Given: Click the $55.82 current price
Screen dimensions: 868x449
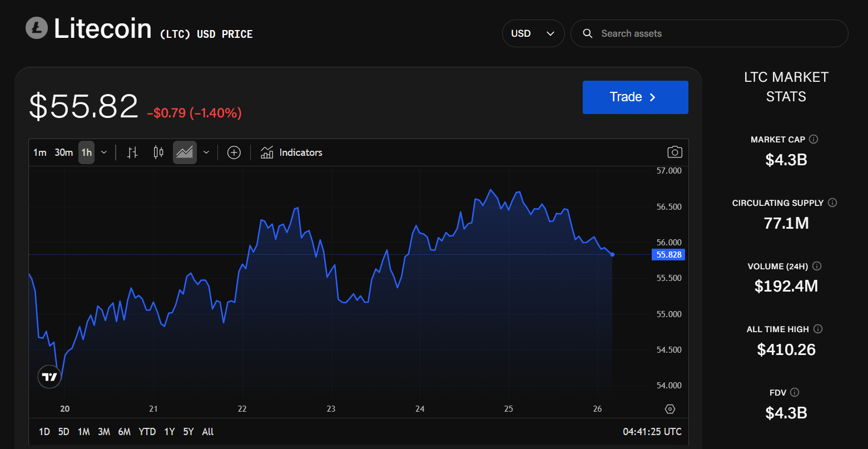Looking at the screenshot, I should 83,106.
